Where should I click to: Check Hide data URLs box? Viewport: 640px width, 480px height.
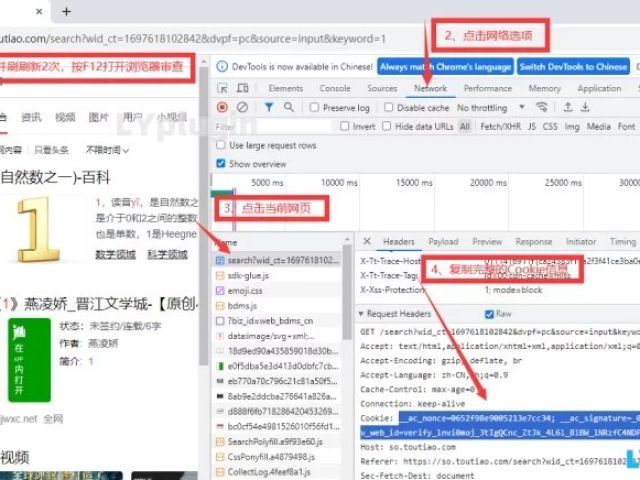(x=387, y=126)
